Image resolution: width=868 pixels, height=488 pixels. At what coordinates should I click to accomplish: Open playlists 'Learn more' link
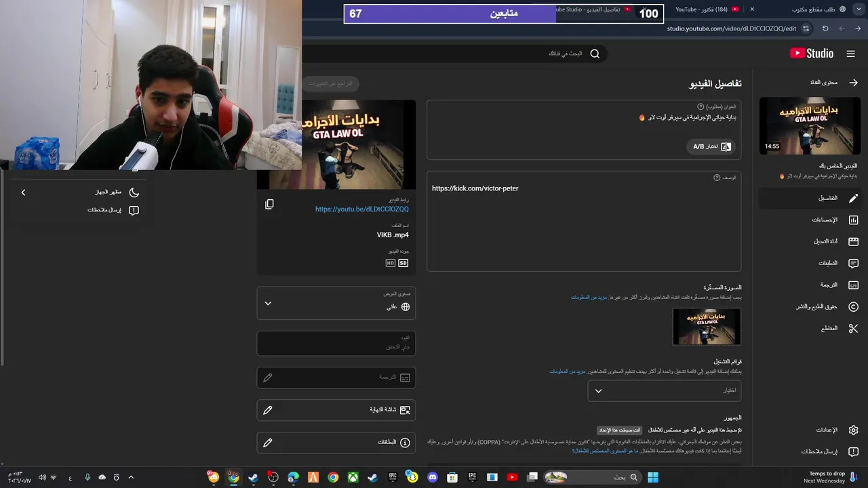click(x=567, y=371)
